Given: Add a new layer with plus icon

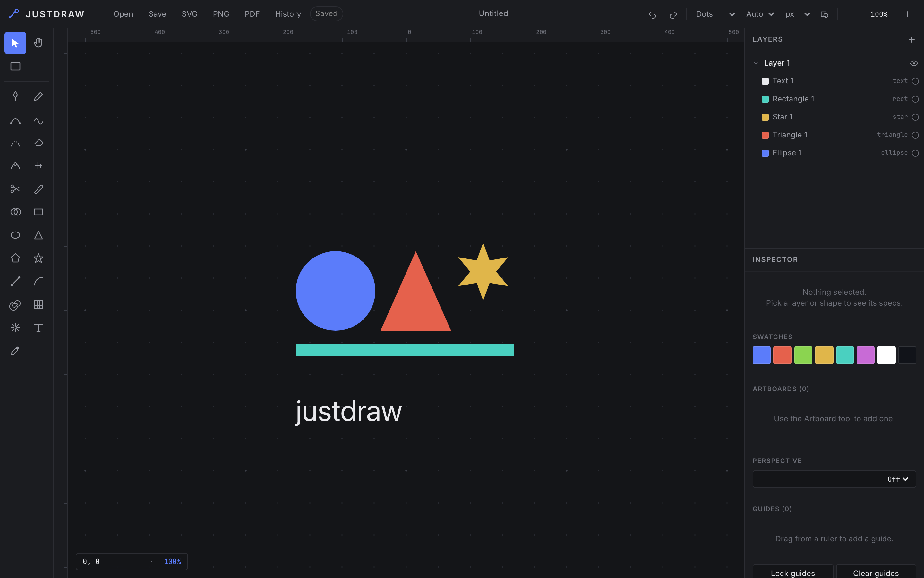Looking at the screenshot, I should click(x=912, y=40).
